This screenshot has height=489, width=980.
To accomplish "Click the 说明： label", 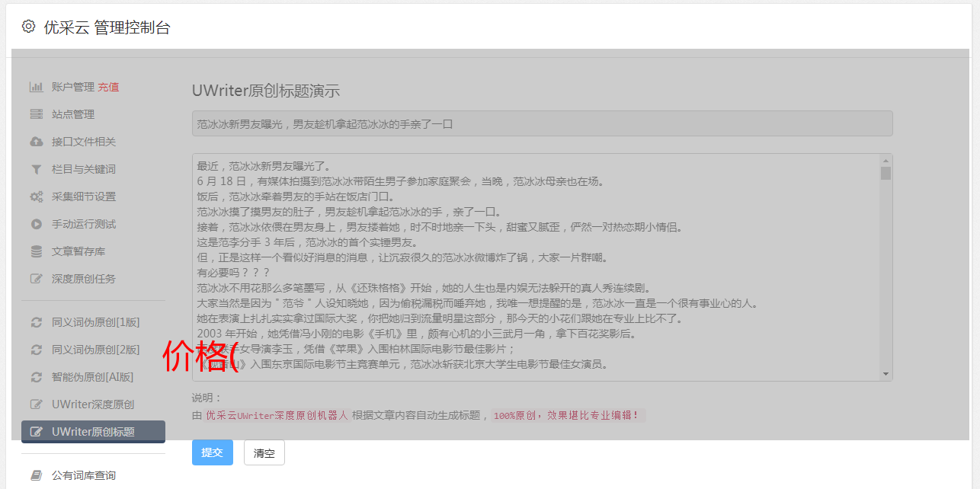I will [207, 398].
